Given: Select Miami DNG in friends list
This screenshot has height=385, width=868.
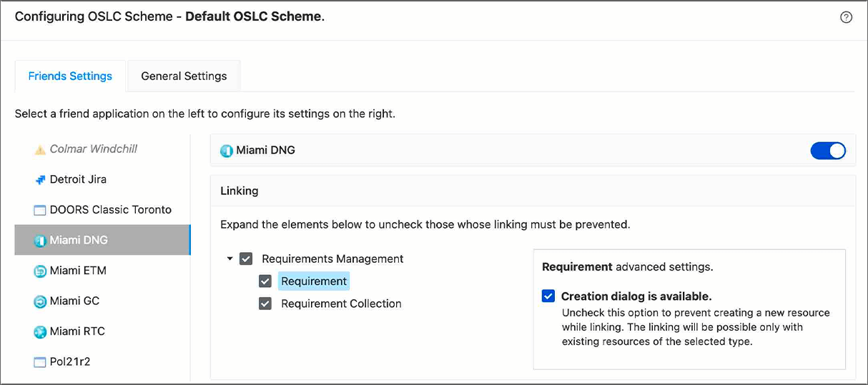Looking at the screenshot, I should pos(102,240).
